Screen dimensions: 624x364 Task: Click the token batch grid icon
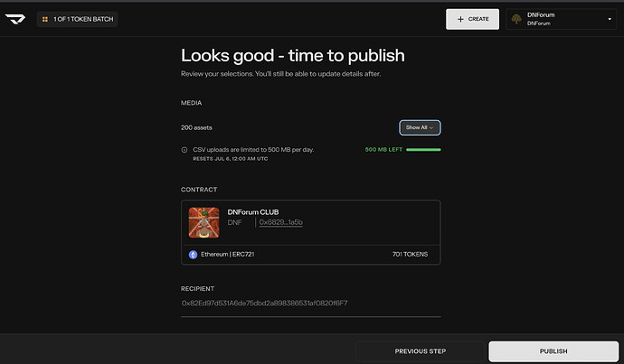pyautogui.click(x=45, y=19)
